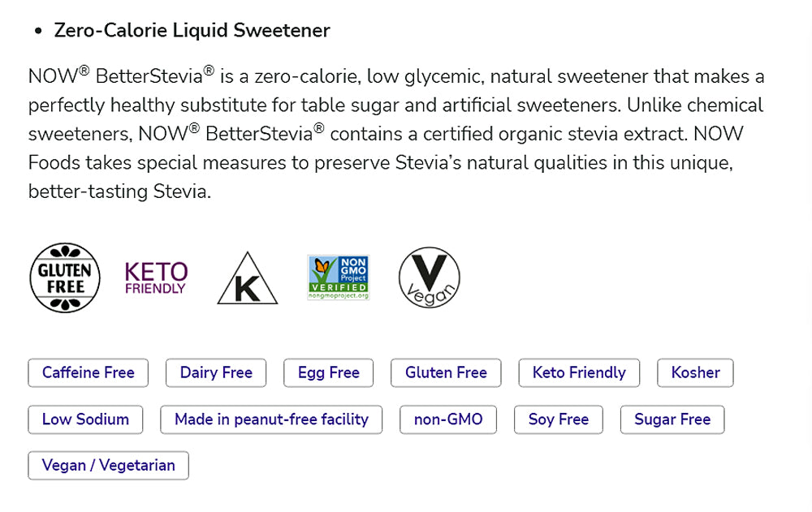812x512 pixels.
Task: Select the Dairy Free tag
Action: pos(216,373)
